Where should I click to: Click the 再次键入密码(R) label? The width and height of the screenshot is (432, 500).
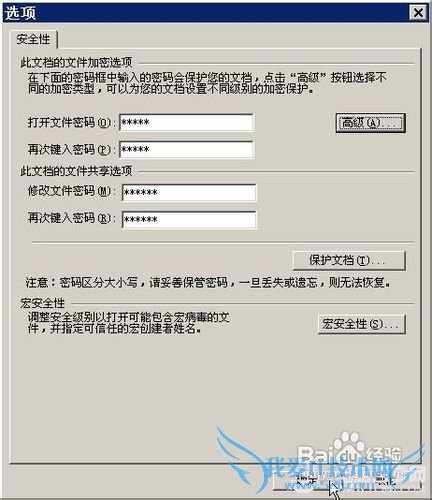(71, 218)
